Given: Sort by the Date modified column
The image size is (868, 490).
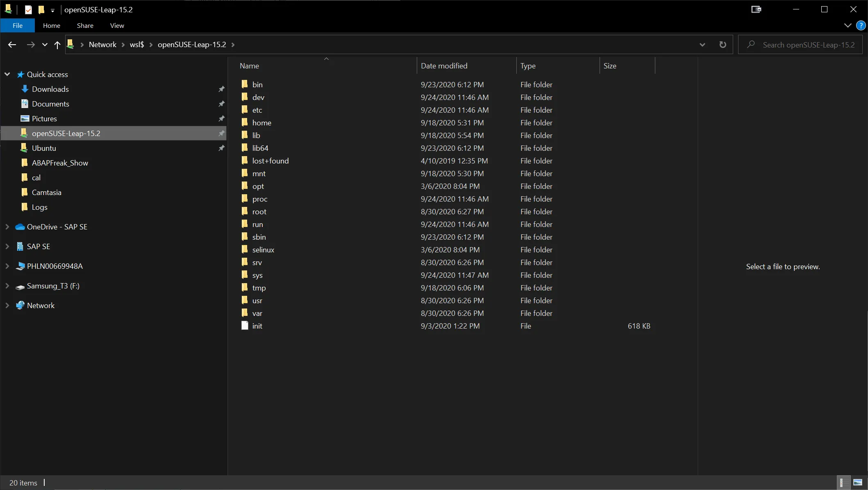Looking at the screenshot, I should click(444, 66).
